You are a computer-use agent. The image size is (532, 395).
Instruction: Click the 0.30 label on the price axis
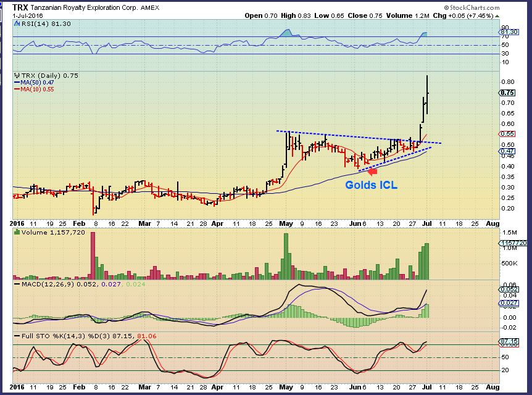[x=507, y=188]
